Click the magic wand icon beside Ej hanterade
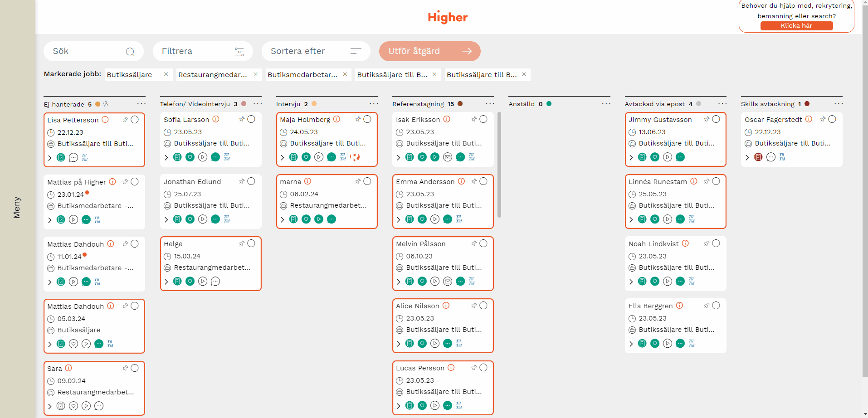868x418 pixels. [105, 104]
